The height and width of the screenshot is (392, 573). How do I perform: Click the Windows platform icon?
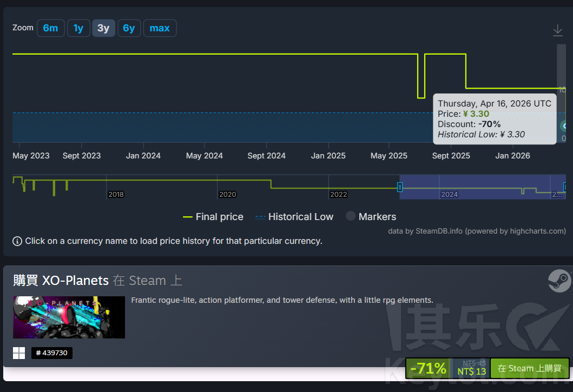[19, 353]
